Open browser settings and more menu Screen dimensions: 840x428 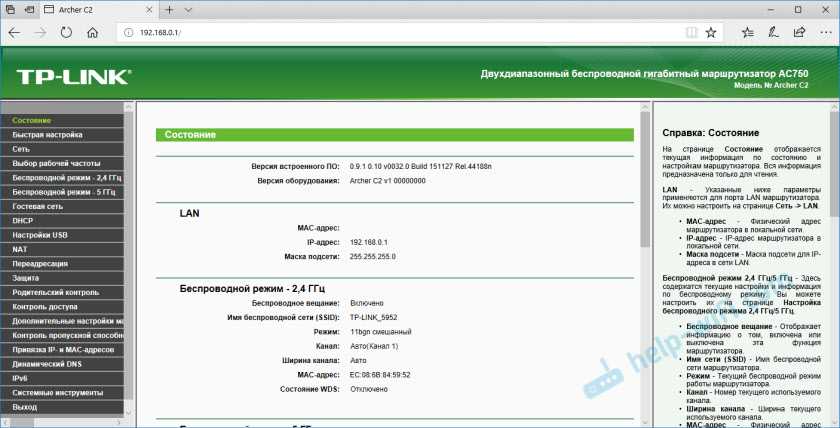click(x=826, y=33)
